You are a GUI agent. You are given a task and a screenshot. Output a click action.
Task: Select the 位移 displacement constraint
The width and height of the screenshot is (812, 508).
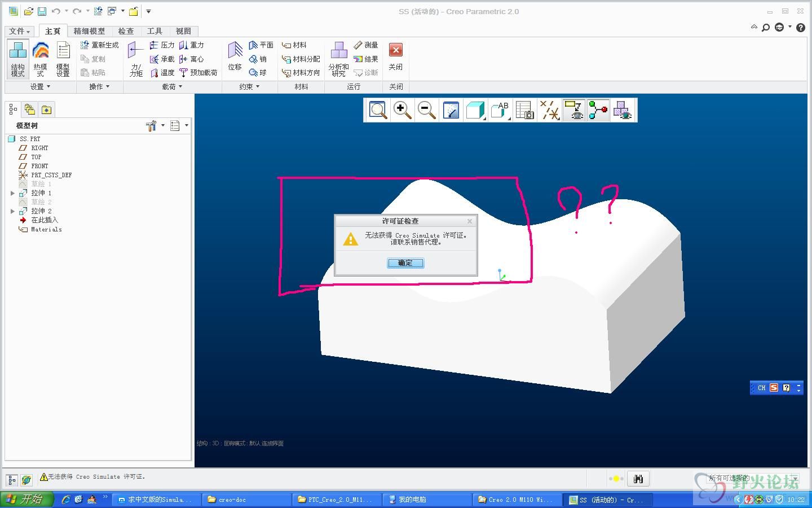[x=235, y=56]
